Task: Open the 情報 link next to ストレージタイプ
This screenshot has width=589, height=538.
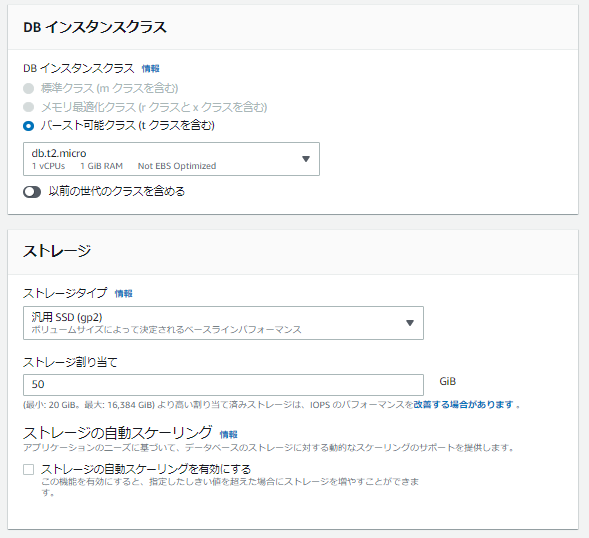Action: (124, 293)
